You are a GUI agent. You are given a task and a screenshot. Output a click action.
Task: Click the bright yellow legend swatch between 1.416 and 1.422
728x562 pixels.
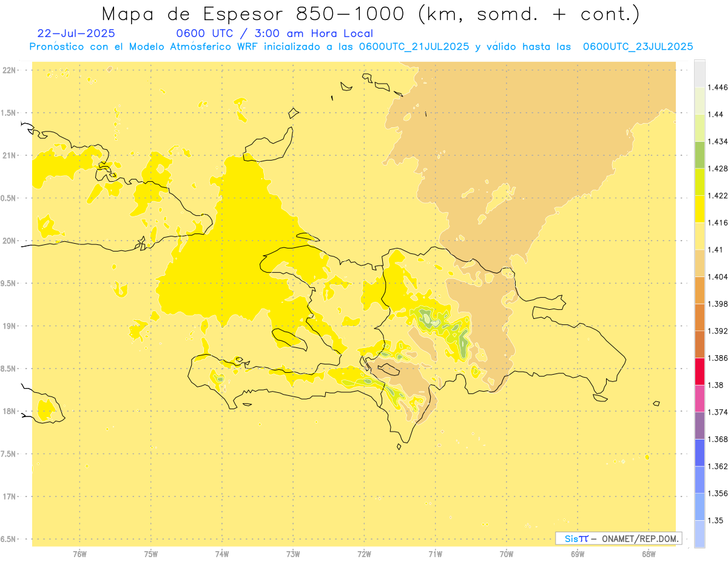(x=699, y=209)
